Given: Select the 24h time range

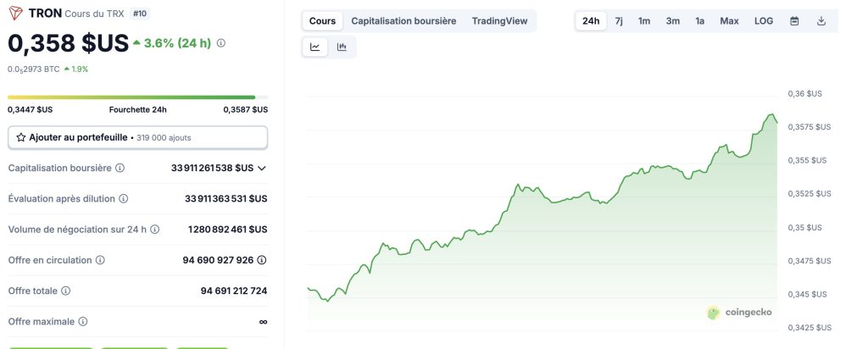Looking at the screenshot, I should 591,20.
